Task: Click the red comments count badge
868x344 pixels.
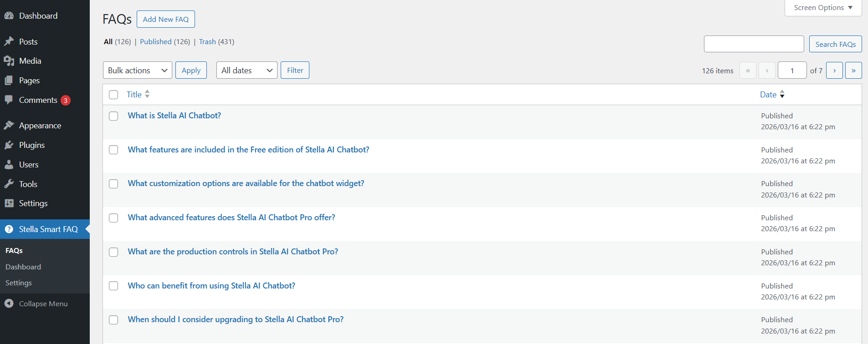Action: coord(66,100)
